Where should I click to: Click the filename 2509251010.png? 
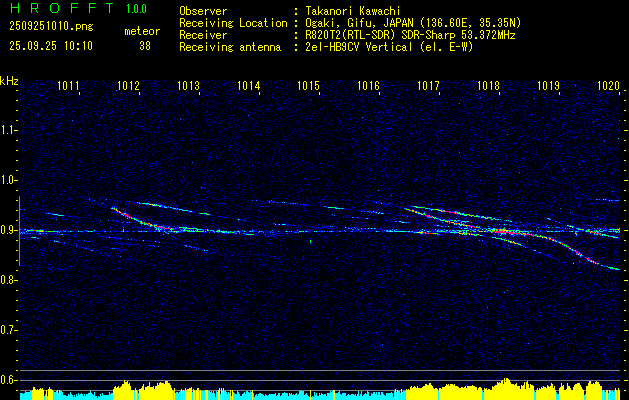(51, 26)
